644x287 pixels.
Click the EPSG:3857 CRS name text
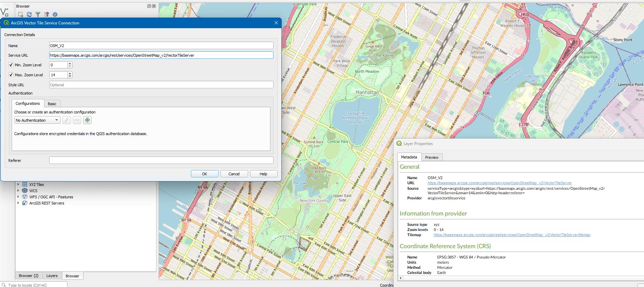click(471, 257)
